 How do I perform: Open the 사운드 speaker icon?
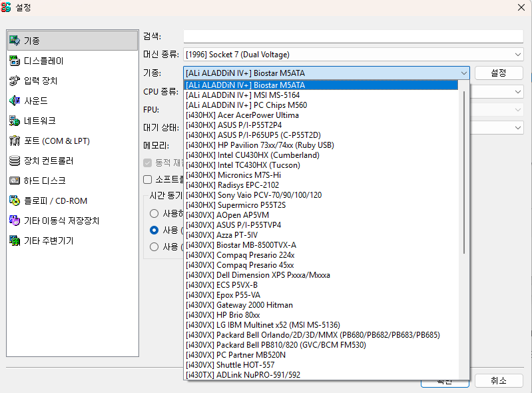point(14,101)
